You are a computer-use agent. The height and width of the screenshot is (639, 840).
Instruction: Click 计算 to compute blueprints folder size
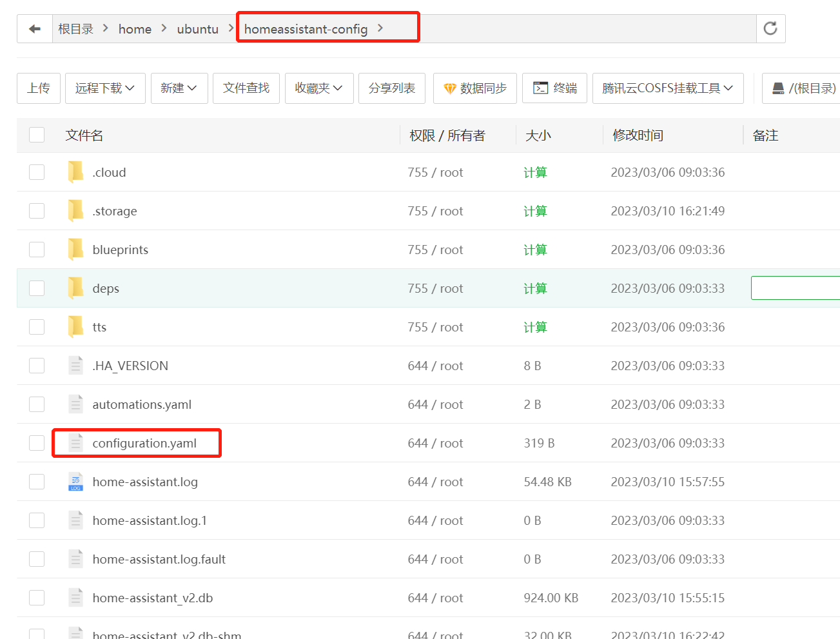pos(535,249)
